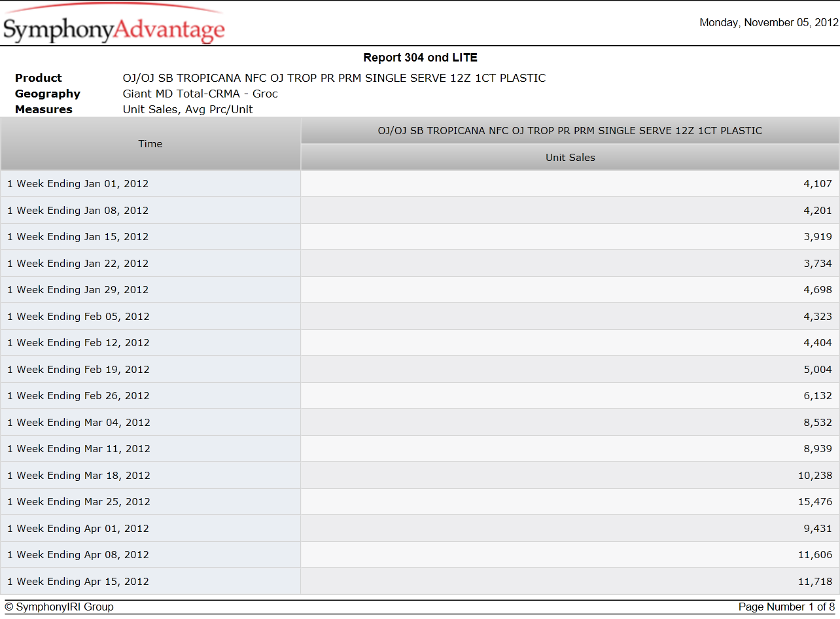Screen dimensions: 840x619
Task: Select row 1 Week Ending Mar 25, 2012
Action: tap(420, 502)
